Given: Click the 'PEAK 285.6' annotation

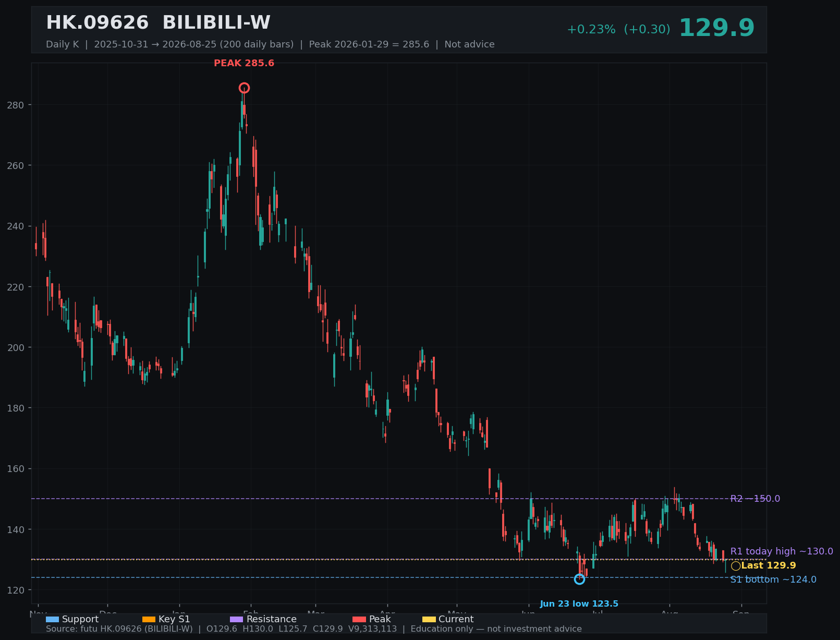Looking at the screenshot, I should click(x=244, y=64).
